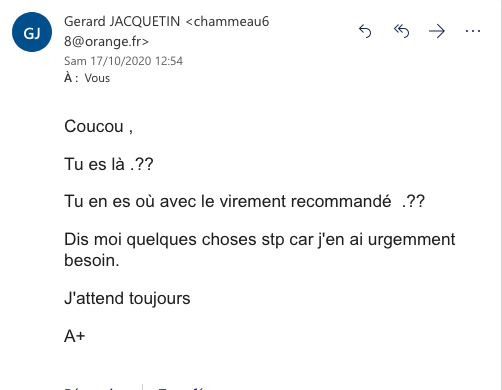Open the more actions ellipsis menu
The image size is (502, 390).
[473, 31]
